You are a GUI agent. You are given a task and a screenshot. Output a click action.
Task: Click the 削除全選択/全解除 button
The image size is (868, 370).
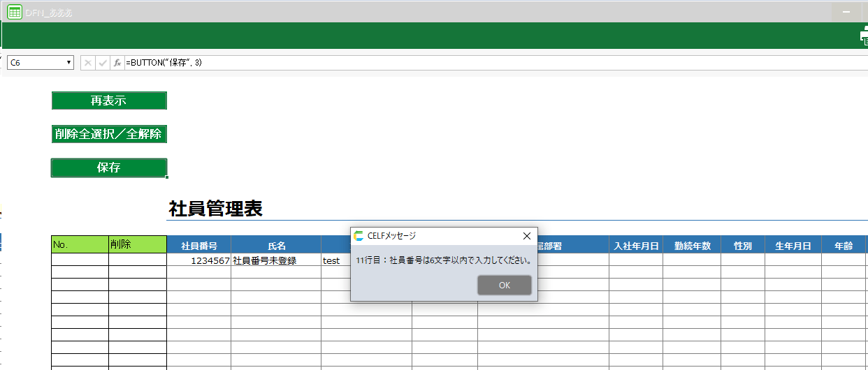click(109, 134)
